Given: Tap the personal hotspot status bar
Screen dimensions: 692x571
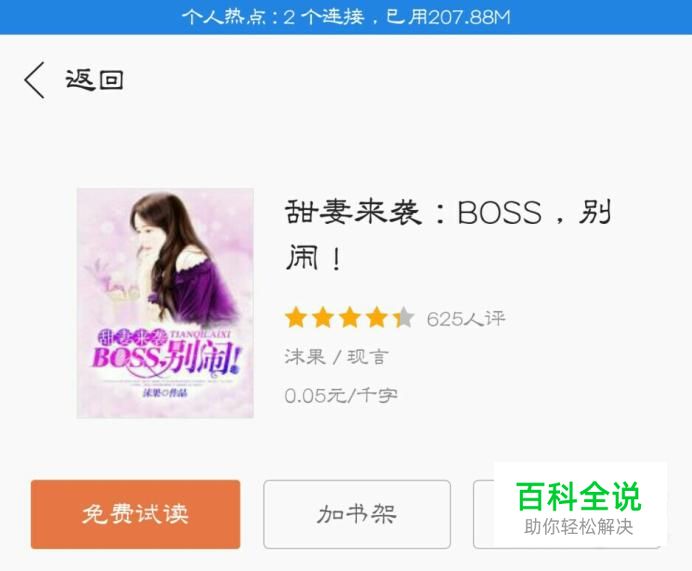Looking at the screenshot, I should pyautogui.click(x=346, y=17).
